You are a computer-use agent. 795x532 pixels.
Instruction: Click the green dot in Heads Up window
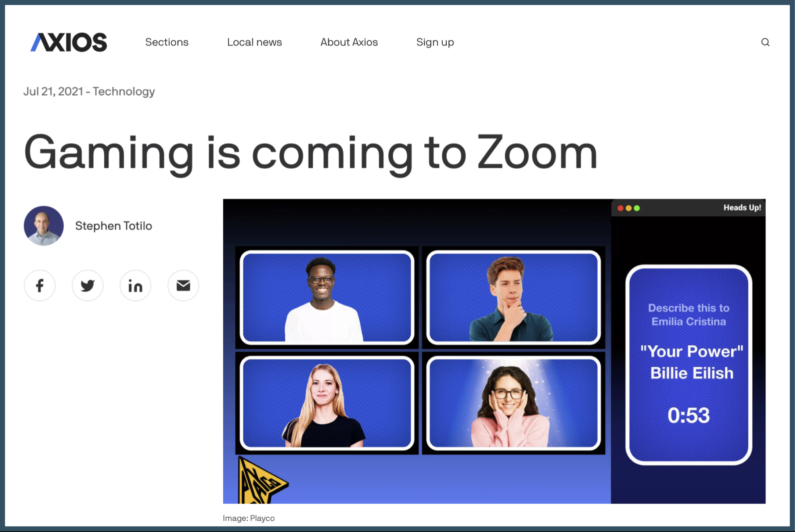tap(637, 208)
